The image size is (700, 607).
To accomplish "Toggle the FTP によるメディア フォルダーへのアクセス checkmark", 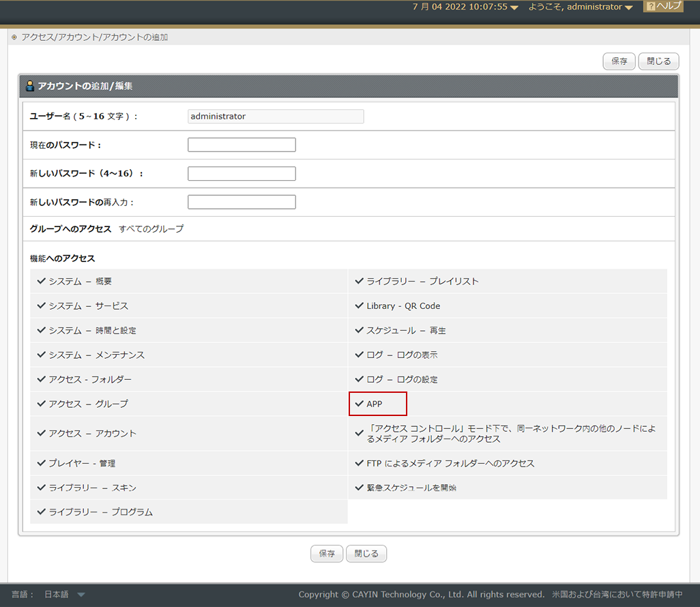I will pyautogui.click(x=360, y=463).
